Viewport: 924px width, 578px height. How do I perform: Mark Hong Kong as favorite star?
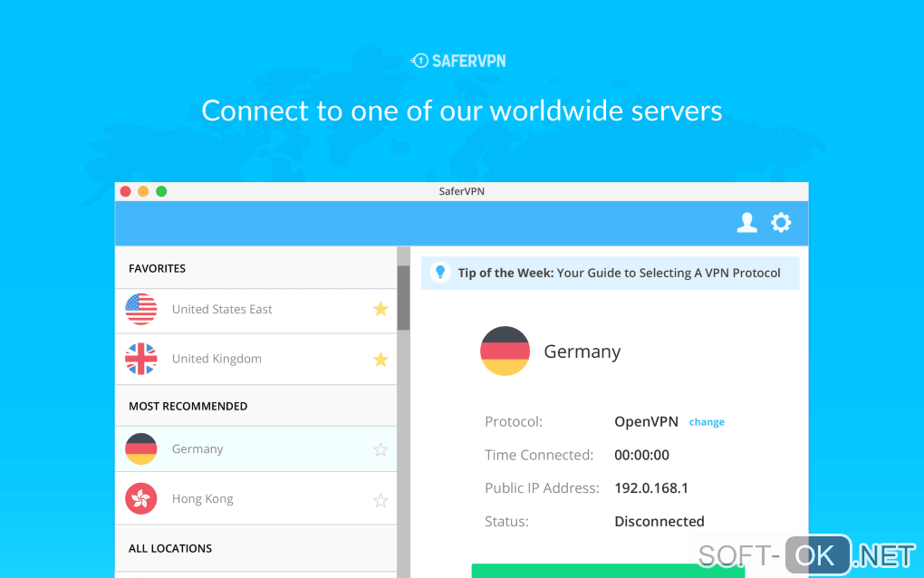[x=380, y=500]
